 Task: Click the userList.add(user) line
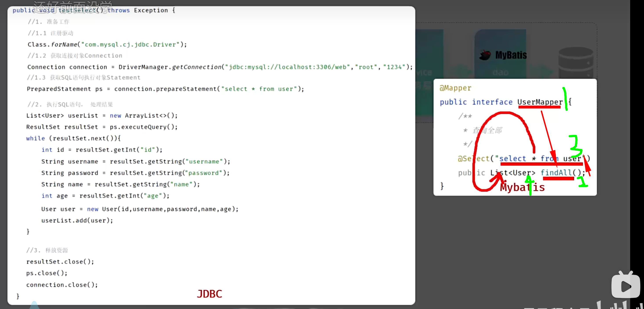[77, 220]
